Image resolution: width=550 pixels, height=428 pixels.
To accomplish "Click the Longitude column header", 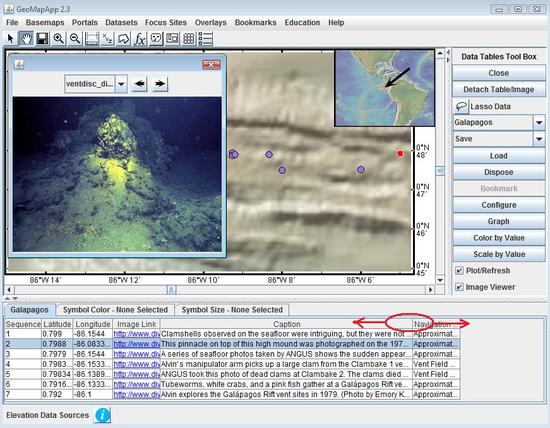I will pyautogui.click(x=93, y=324).
